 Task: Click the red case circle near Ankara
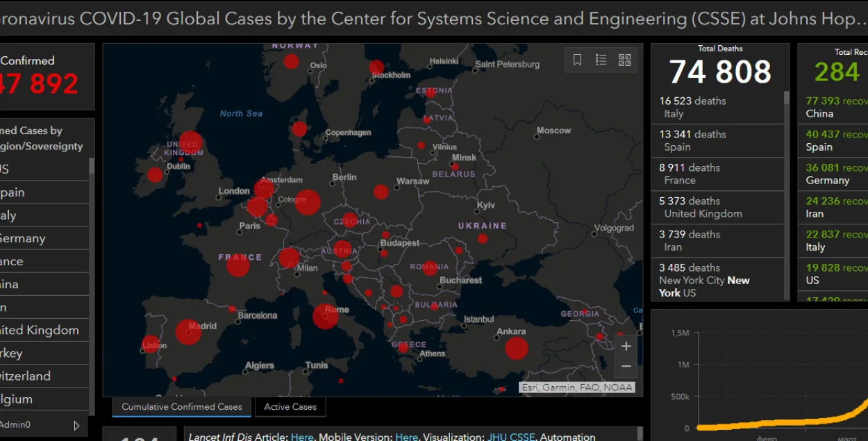click(x=516, y=348)
